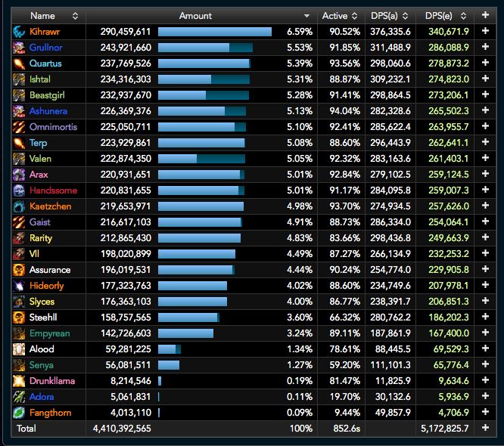This screenshot has height=446, width=504.
Task: Click the icon next to Kaetzchen
Action: (x=19, y=206)
